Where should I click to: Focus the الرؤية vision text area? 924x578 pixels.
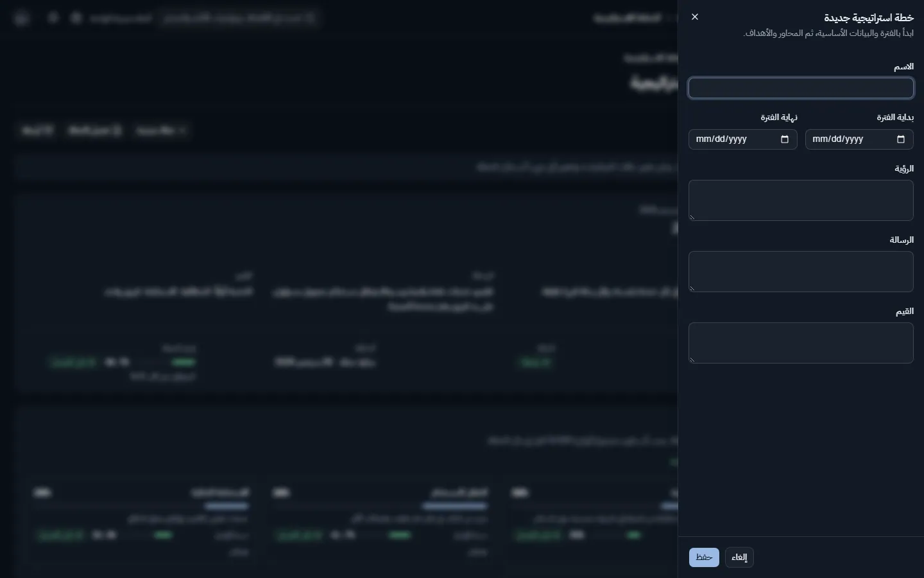(801, 200)
